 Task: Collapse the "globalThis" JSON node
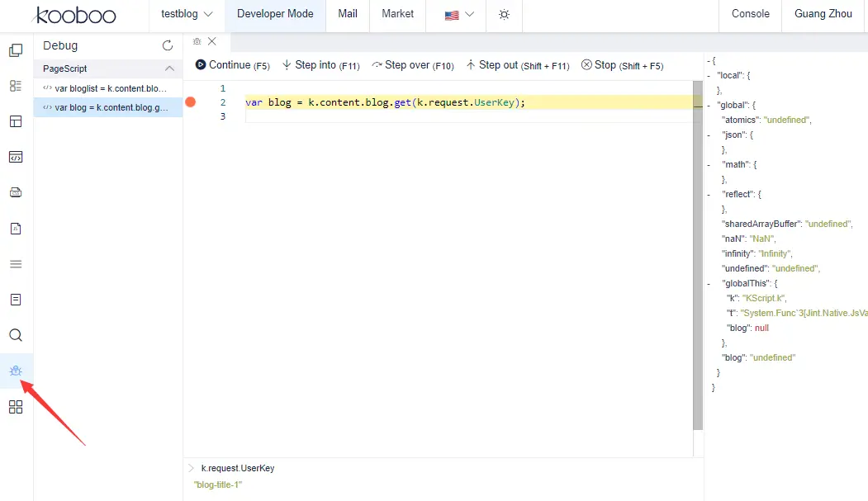709,283
